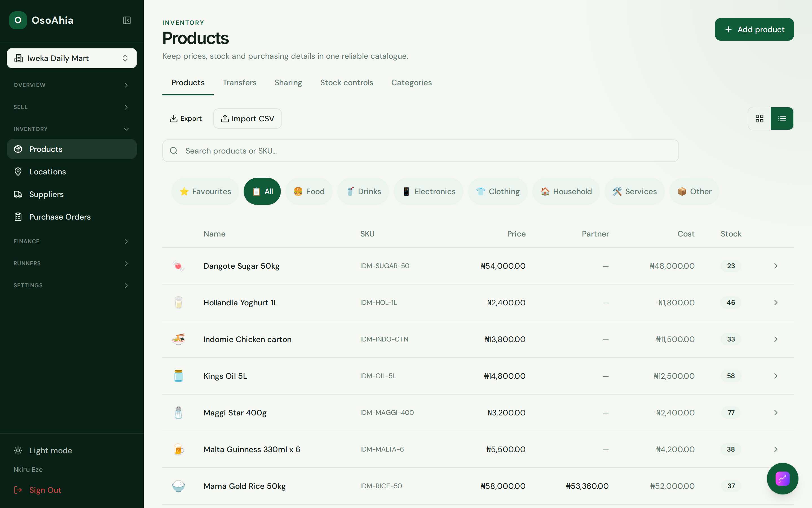Click the Mama Gold Rice bowl icon
This screenshot has width=812, height=508.
178,486
